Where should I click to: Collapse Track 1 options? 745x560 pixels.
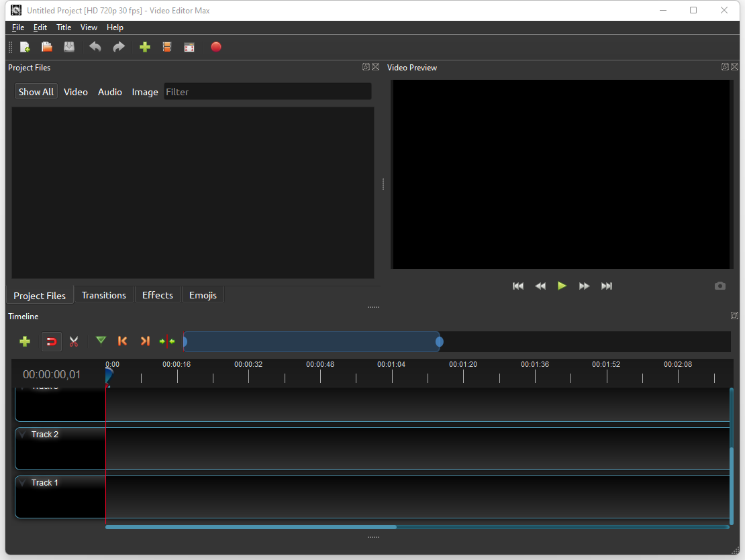pyautogui.click(x=22, y=482)
